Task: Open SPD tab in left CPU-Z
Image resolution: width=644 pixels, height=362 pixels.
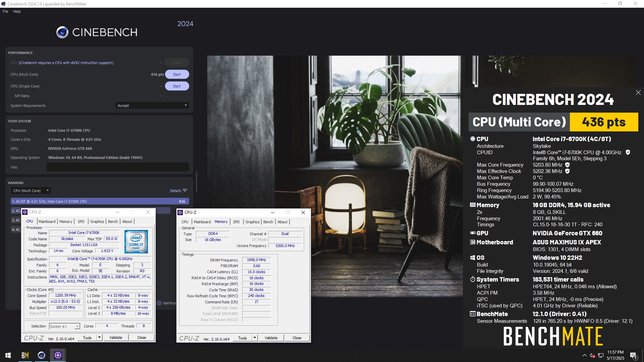Action: point(81,222)
